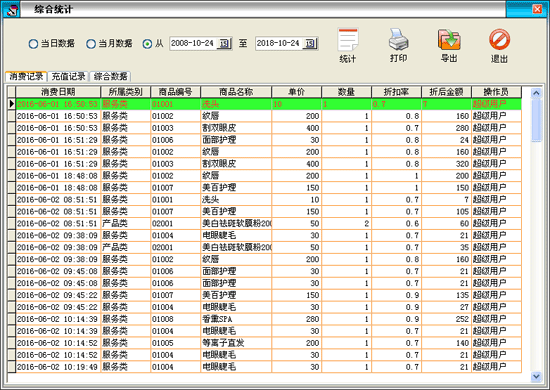
Task: Select the 当月数据 radio button
Action: (x=90, y=44)
